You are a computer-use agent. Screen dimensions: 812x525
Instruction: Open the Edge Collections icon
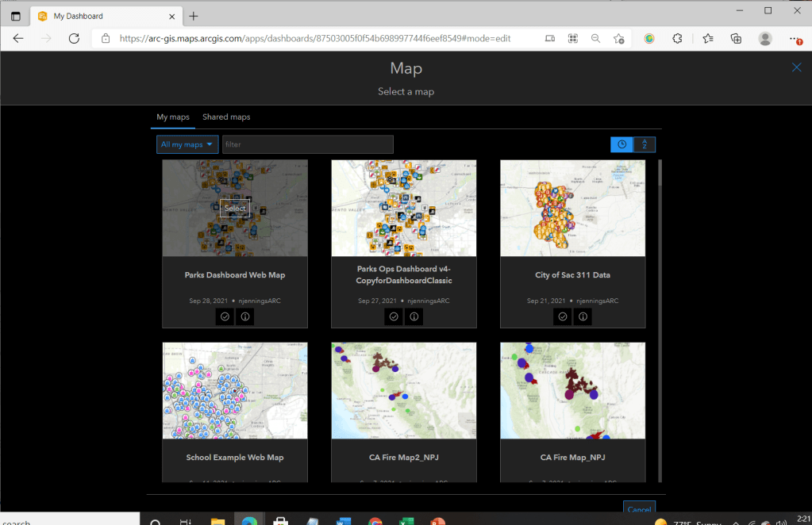point(736,38)
